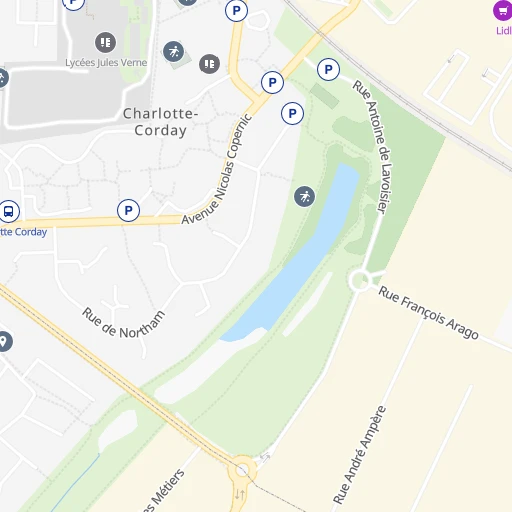The width and height of the screenshot is (512, 512).
Task: Select the parking icon nearest the bus stop
Action: [x=128, y=210]
